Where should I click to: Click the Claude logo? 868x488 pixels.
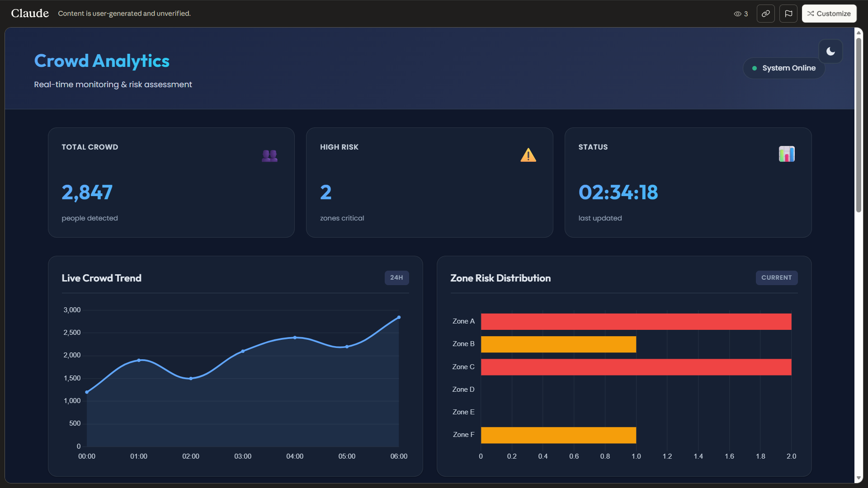pyautogui.click(x=30, y=14)
